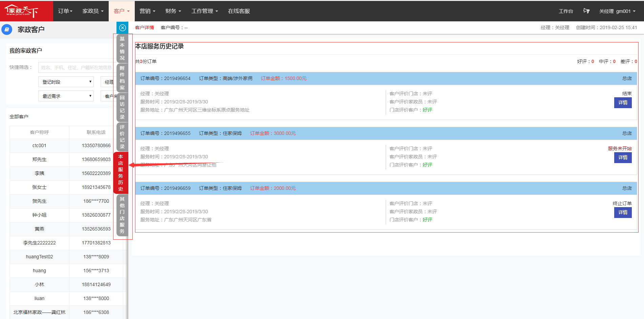
Task: Click order header 订单编号：2019496654
Action: 165,78
